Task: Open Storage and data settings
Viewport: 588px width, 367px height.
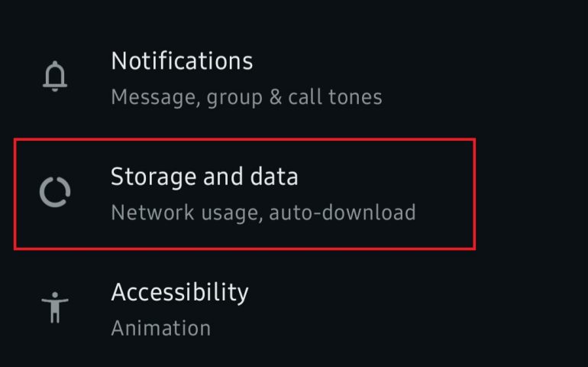Action: [205, 177]
